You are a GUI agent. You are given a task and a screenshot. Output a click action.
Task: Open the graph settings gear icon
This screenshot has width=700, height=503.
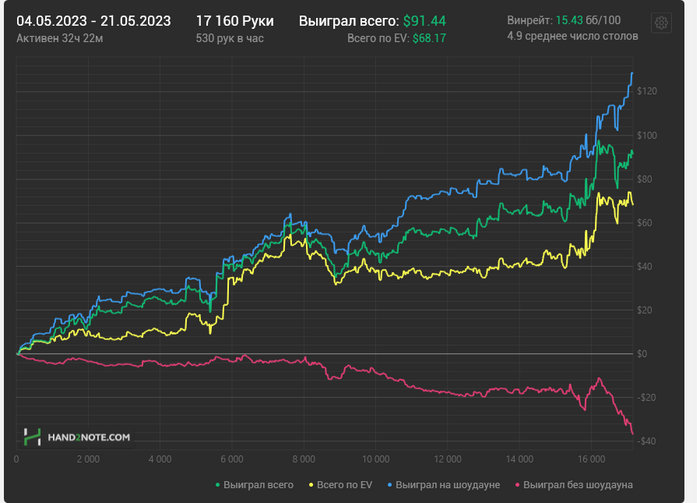[661, 23]
